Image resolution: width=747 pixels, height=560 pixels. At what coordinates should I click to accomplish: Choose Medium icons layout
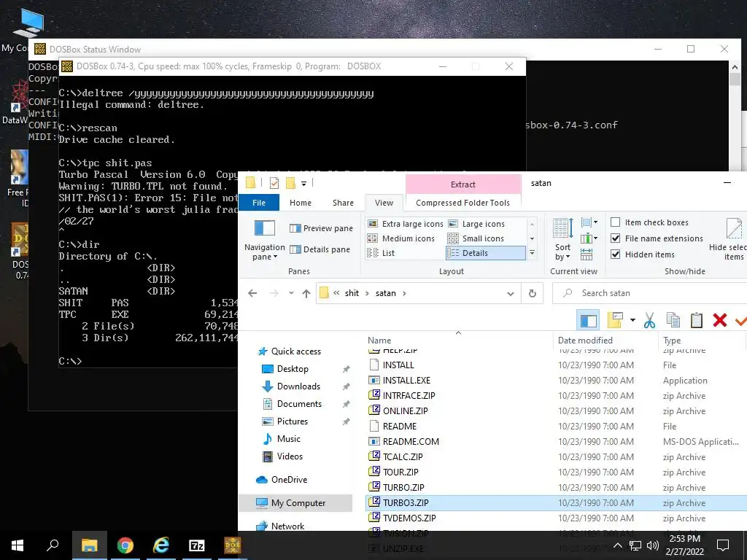click(402, 238)
